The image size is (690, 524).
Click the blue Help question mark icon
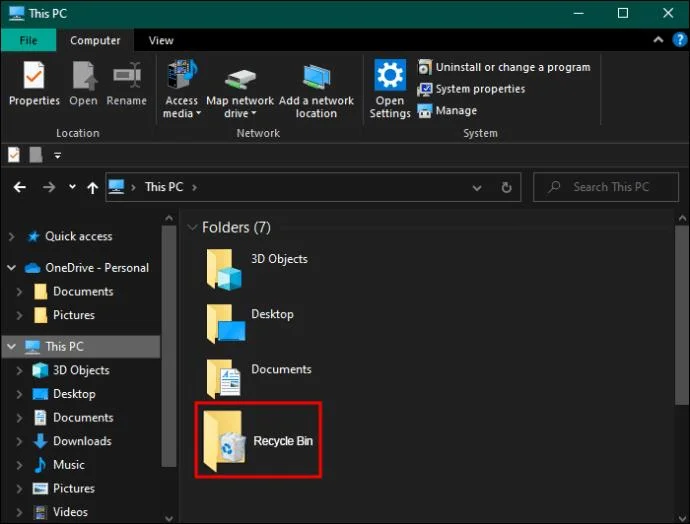679,40
